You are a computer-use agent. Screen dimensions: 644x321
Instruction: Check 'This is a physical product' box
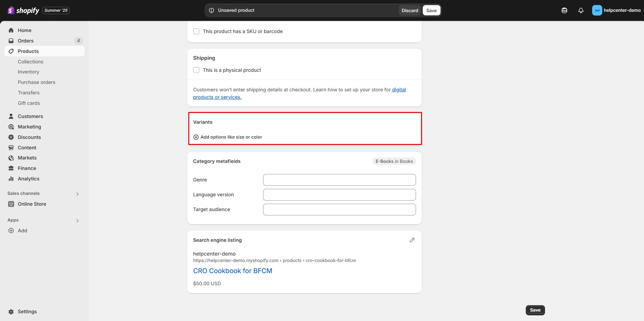[x=196, y=70]
